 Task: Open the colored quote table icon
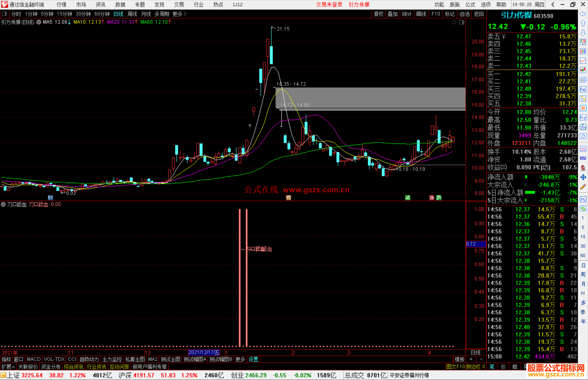tap(583, 51)
